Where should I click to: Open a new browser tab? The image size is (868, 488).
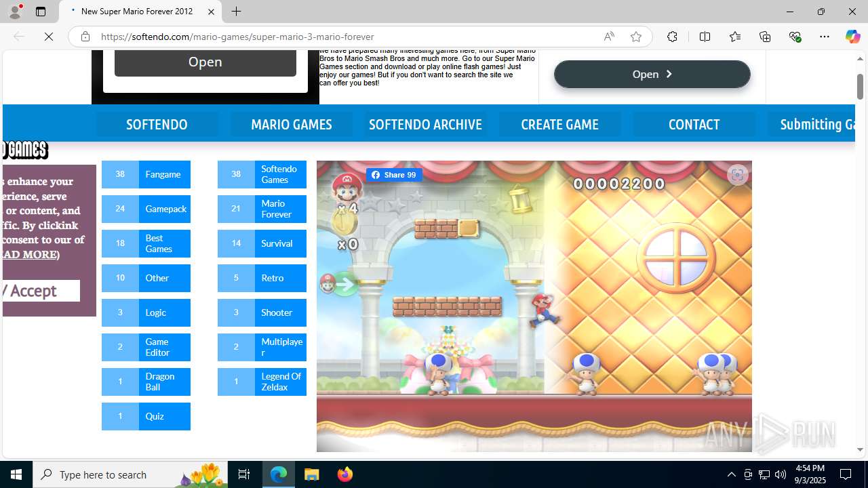(x=236, y=12)
